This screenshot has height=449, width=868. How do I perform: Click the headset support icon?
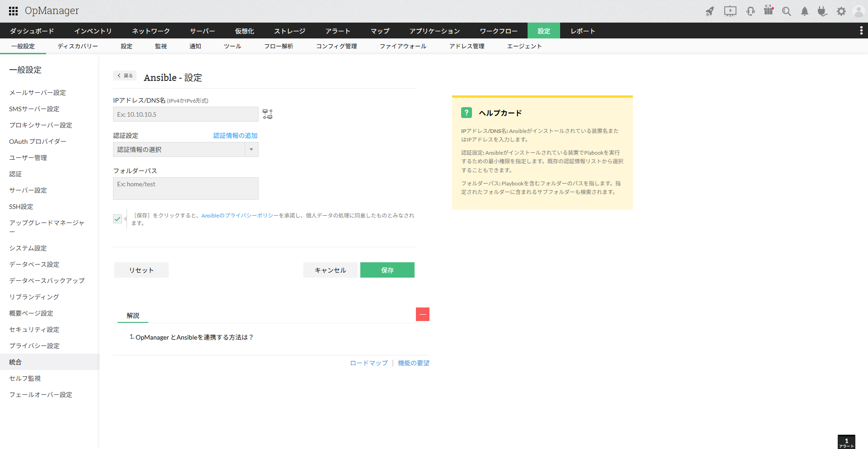tap(750, 11)
